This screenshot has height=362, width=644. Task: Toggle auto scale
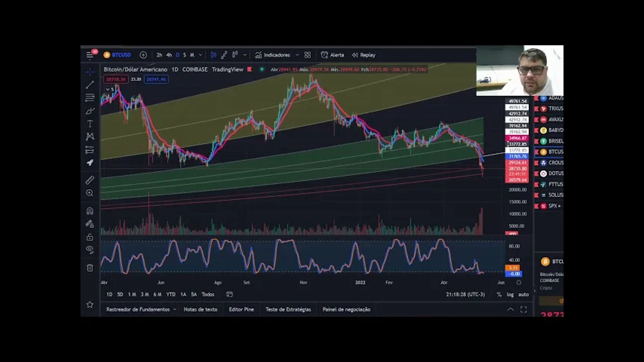tap(523, 294)
